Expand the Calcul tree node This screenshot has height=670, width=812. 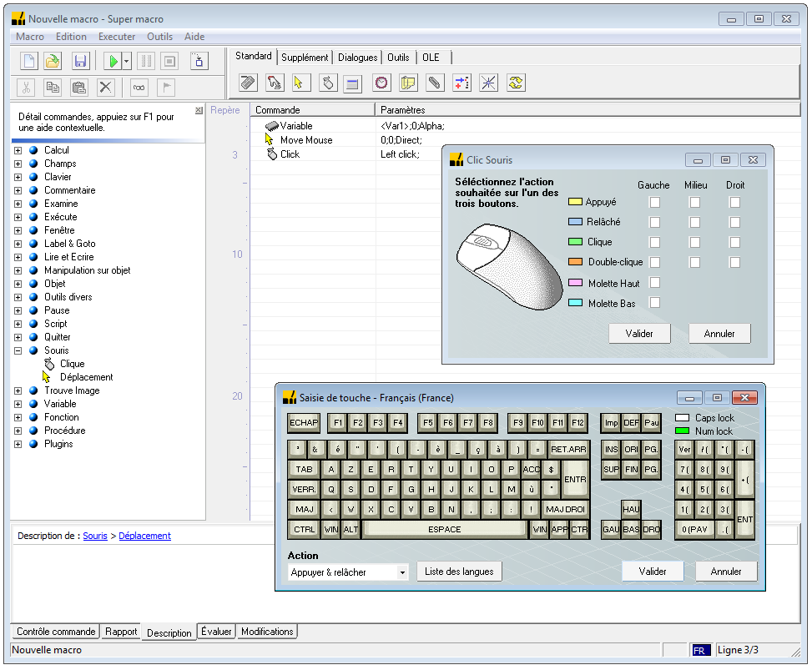click(x=18, y=150)
